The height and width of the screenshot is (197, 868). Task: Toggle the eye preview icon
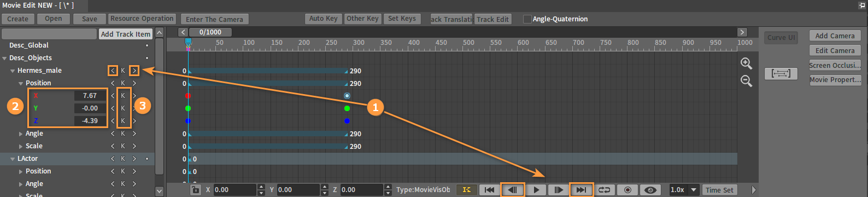coord(650,190)
